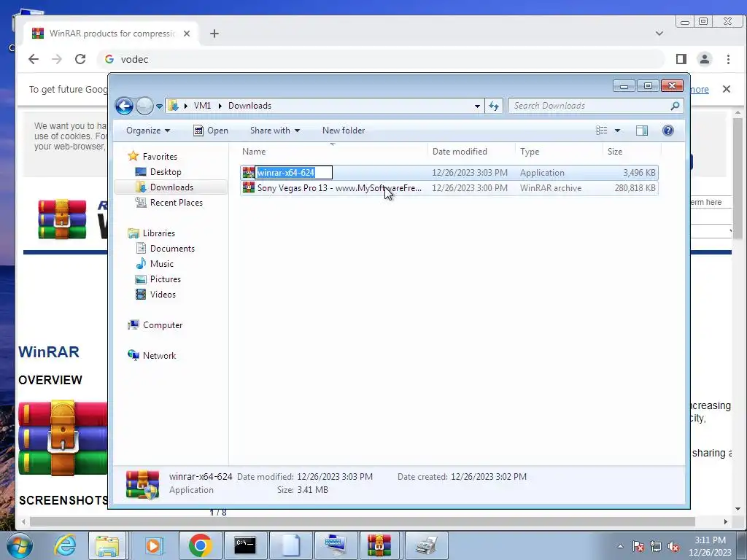Close the WinRAR tab in Chrome
This screenshot has height=560, width=747.
click(187, 34)
